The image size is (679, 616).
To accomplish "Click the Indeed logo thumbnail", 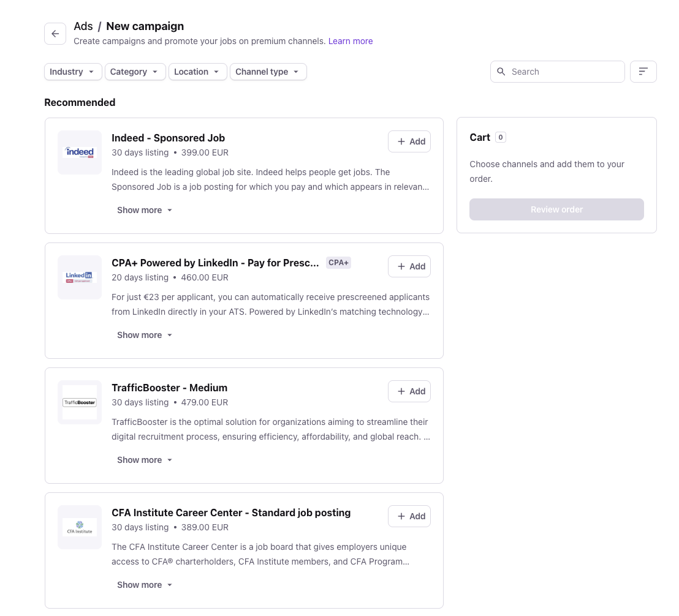I will (x=80, y=152).
